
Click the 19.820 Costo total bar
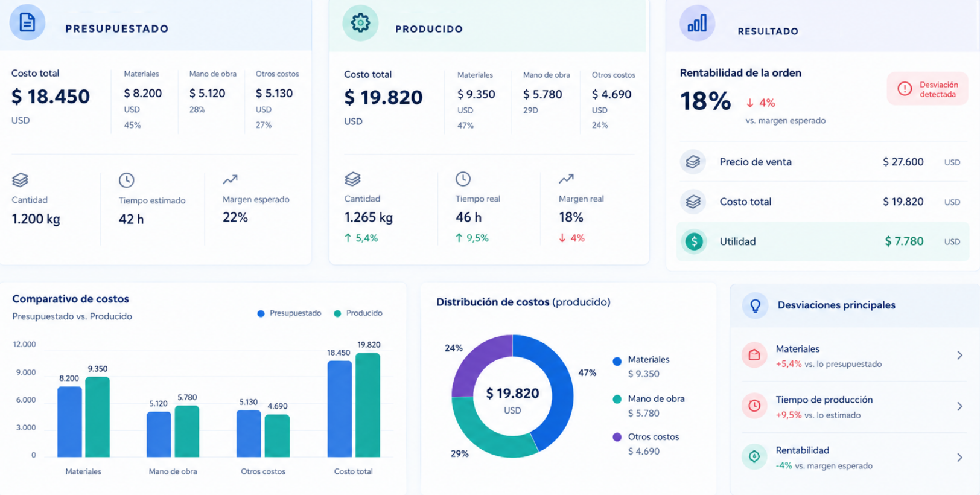coord(367,405)
